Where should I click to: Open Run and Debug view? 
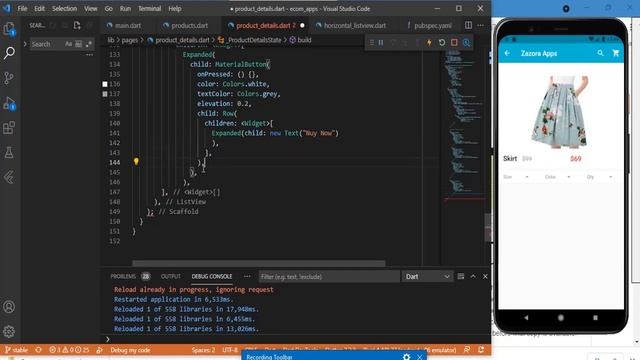[x=9, y=103]
